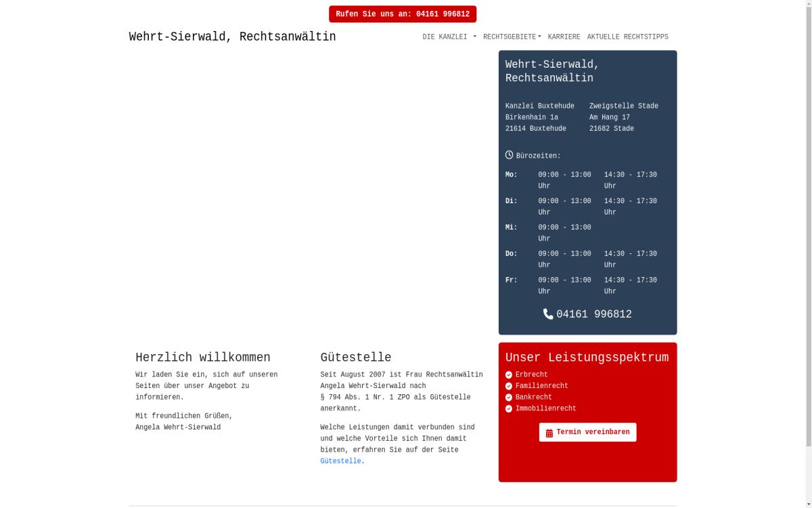Click the 04161 996812 number in the sidebar

(593, 314)
